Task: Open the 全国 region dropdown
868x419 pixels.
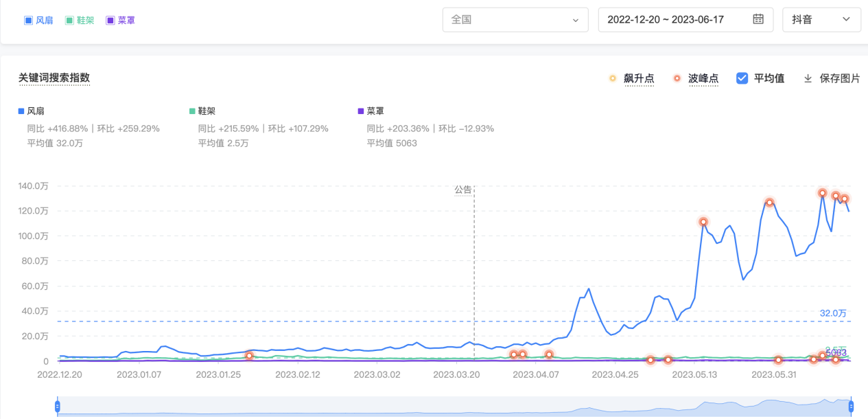Action: click(515, 20)
